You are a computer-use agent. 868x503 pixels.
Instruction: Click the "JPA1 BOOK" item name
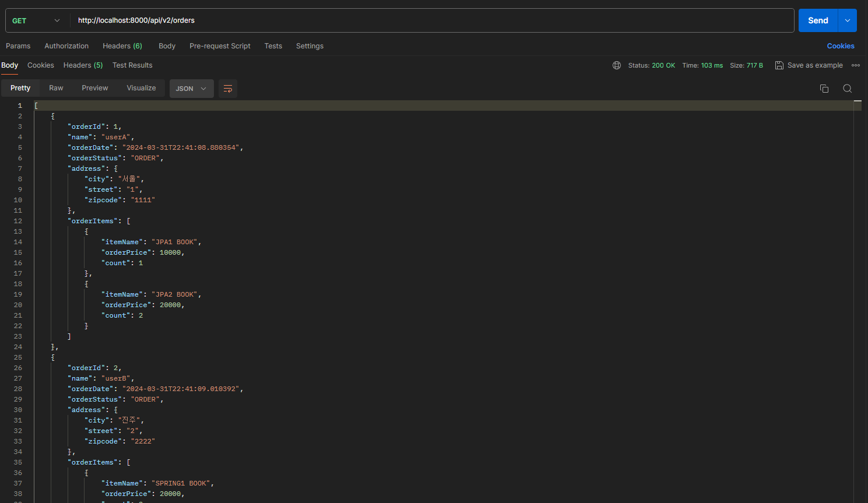(174, 242)
